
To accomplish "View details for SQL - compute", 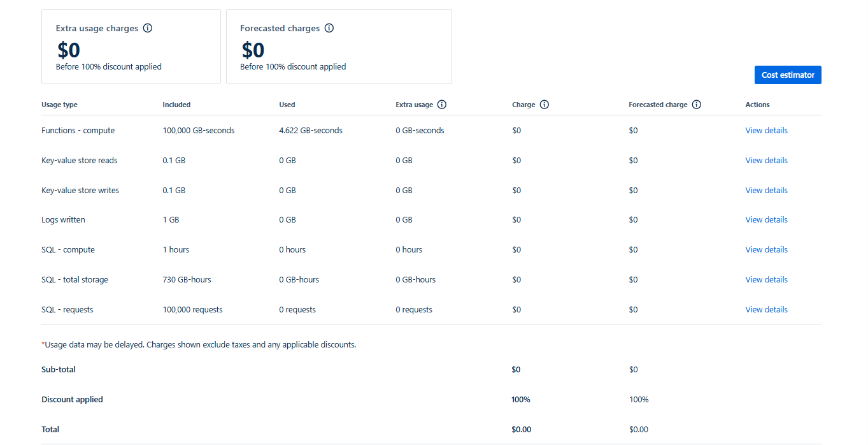I will (766, 250).
